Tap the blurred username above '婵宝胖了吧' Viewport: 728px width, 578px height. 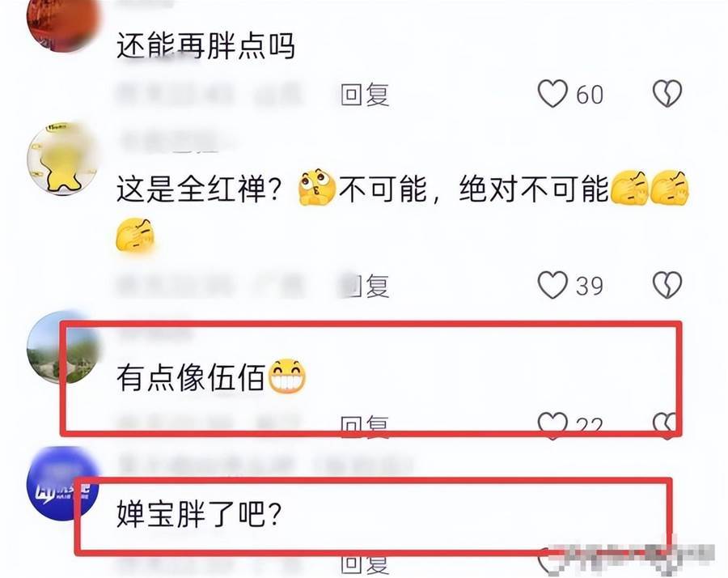tap(265, 465)
